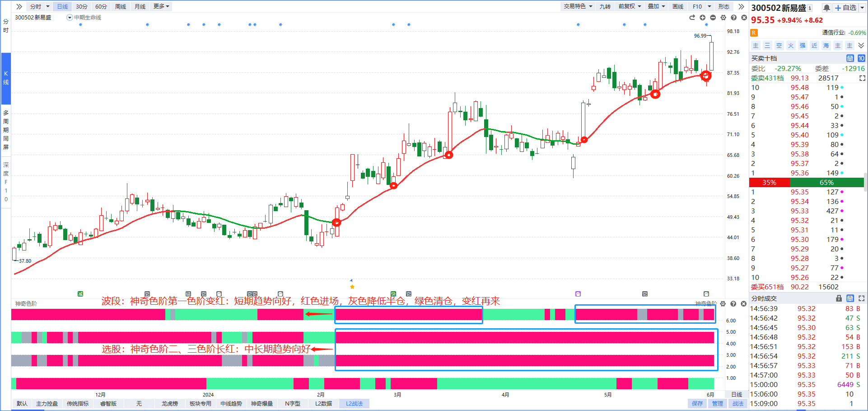This screenshot has width=868, height=411.
Task: Click the 近 tag icon
Action: pyautogui.click(x=814, y=46)
